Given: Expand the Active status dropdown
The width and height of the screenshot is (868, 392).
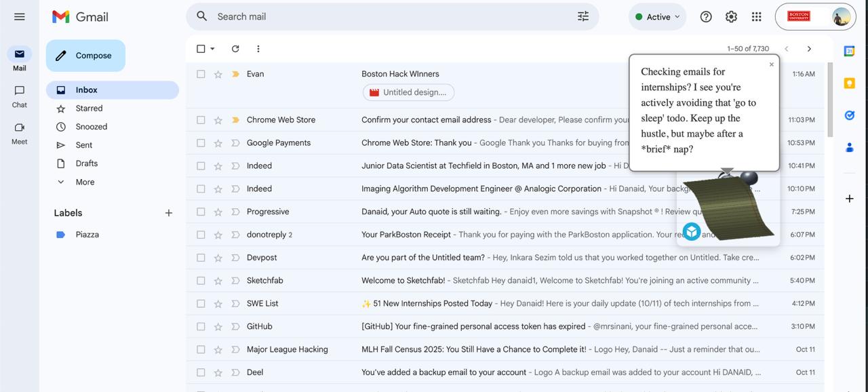Looking at the screenshot, I should click(x=658, y=17).
